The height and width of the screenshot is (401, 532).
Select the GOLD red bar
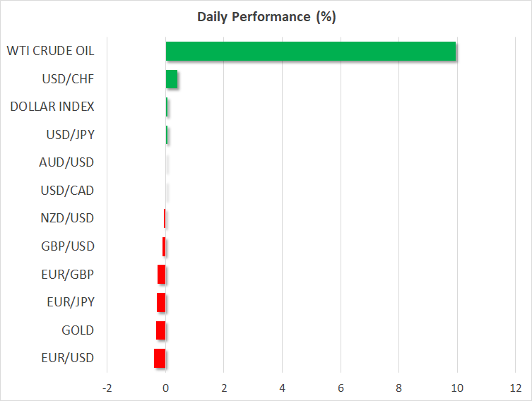click(160, 330)
